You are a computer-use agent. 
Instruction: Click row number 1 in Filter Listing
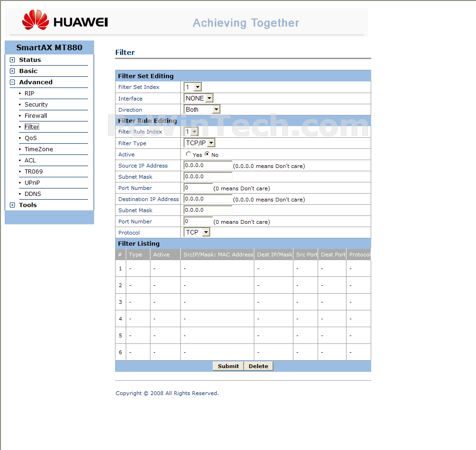point(121,269)
